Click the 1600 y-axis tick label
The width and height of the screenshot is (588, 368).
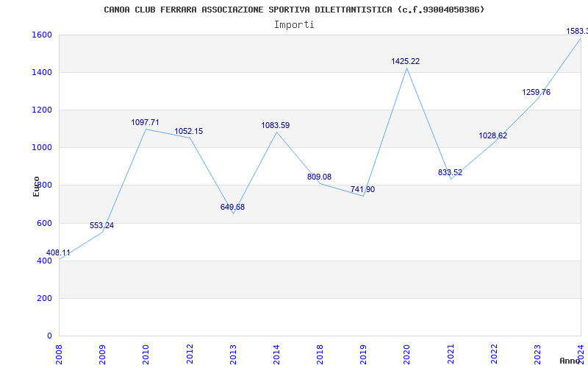pos(43,35)
